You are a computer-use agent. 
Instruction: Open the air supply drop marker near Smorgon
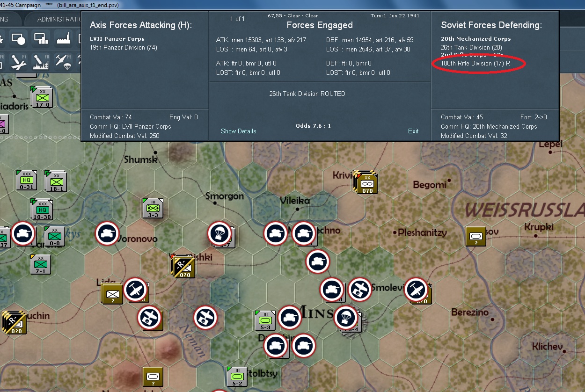[220, 233]
